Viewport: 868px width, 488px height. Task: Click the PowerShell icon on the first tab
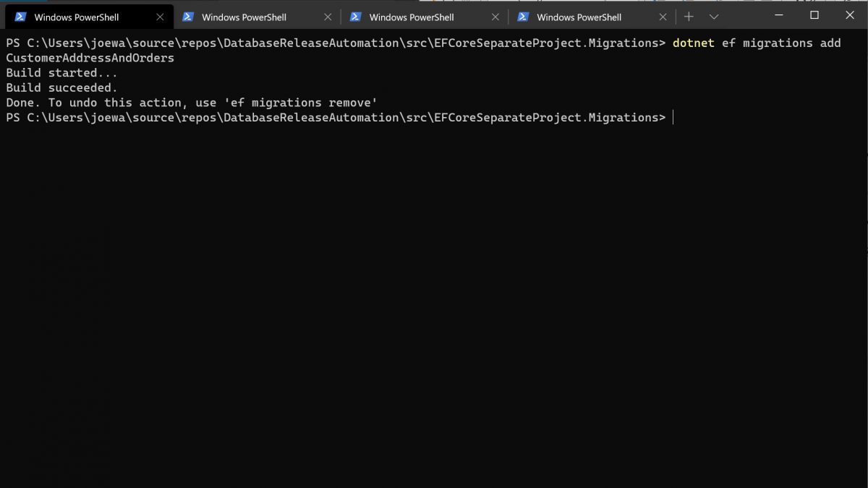click(x=21, y=17)
